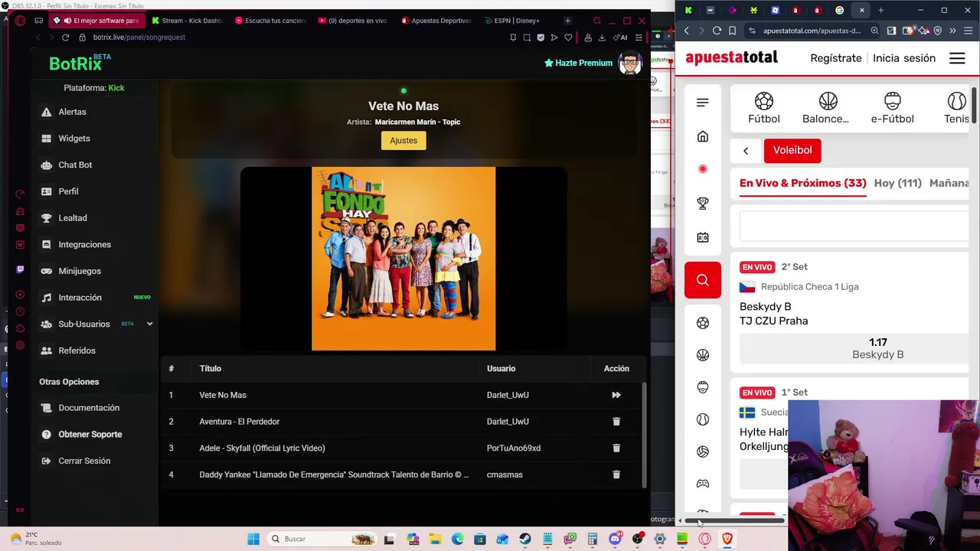Open Alertas in BotRix sidebar
The image size is (980, 551).
(72, 112)
